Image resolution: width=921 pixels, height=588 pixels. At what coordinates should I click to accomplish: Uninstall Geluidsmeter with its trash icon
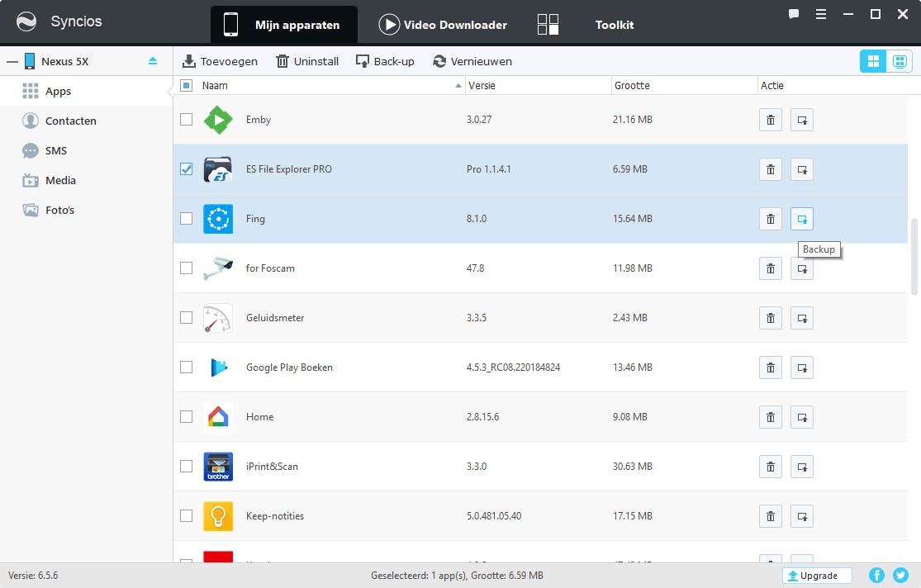pos(770,319)
